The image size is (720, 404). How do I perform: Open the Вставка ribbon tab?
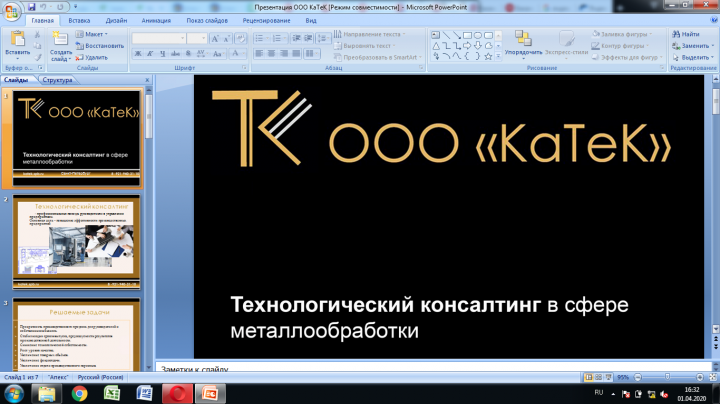79,21
